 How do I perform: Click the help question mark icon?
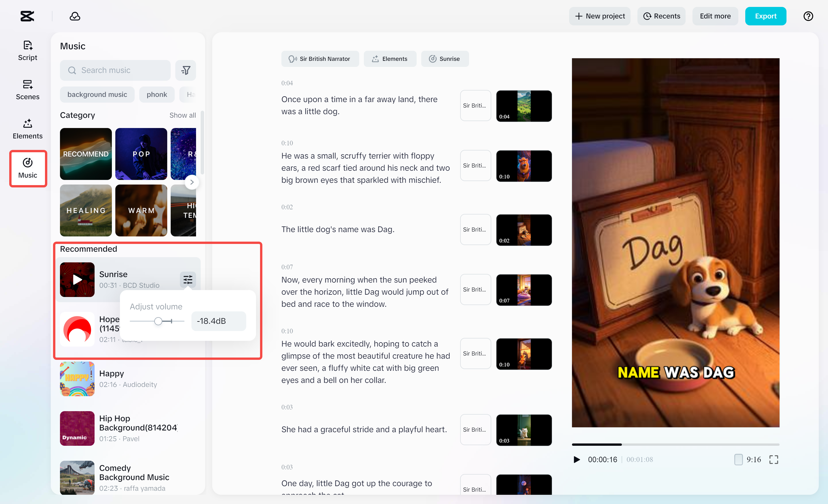pyautogui.click(x=808, y=16)
